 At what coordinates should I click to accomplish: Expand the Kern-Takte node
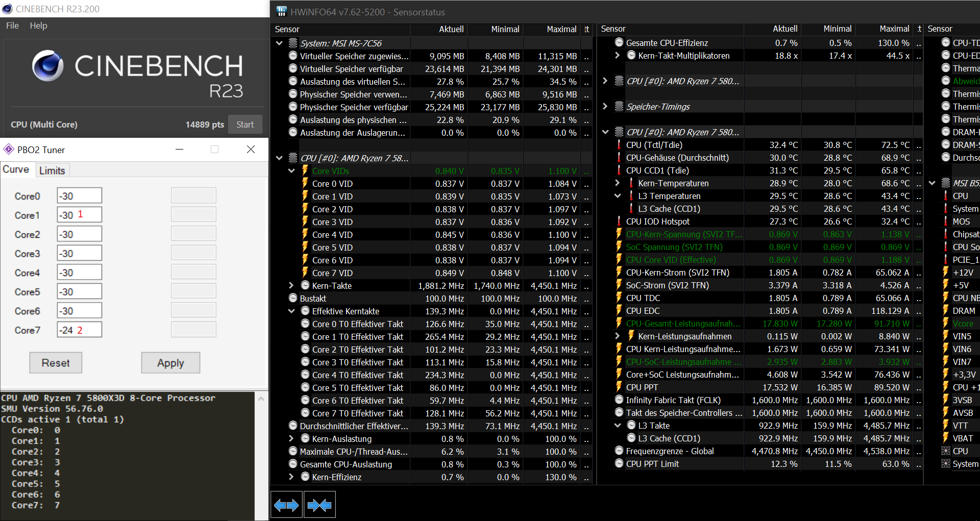coord(291,285)
